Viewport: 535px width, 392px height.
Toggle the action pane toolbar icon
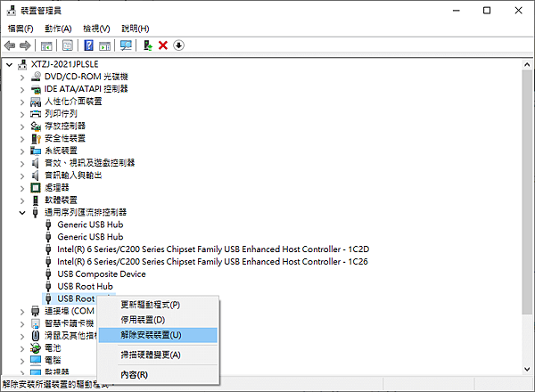point(104,45)
